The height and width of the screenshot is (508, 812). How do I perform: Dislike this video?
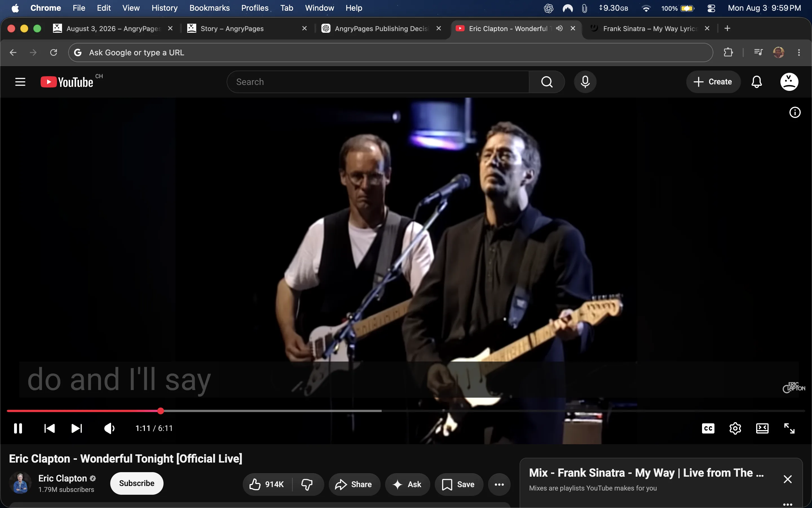click(307, 484)
